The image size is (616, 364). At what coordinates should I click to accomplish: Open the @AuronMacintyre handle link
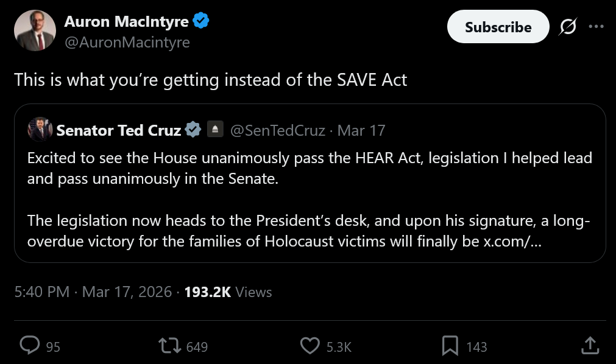127,42
